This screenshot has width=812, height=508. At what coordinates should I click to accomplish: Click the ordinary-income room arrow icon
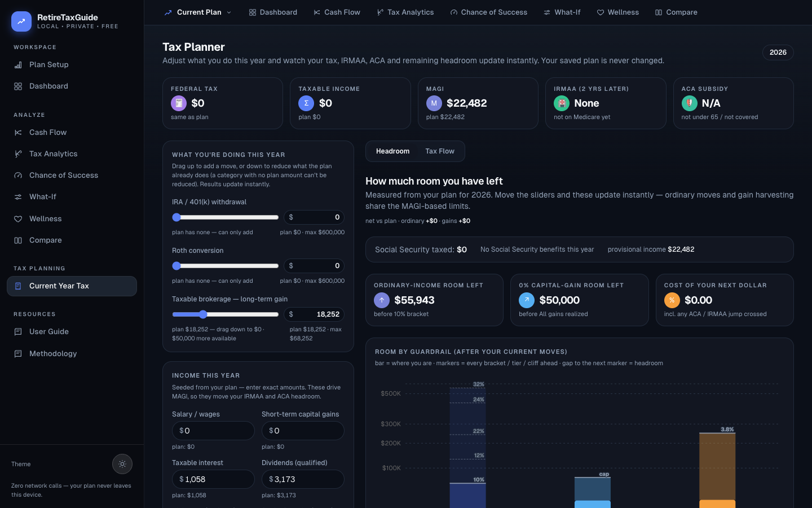click(x=382, y=300)
